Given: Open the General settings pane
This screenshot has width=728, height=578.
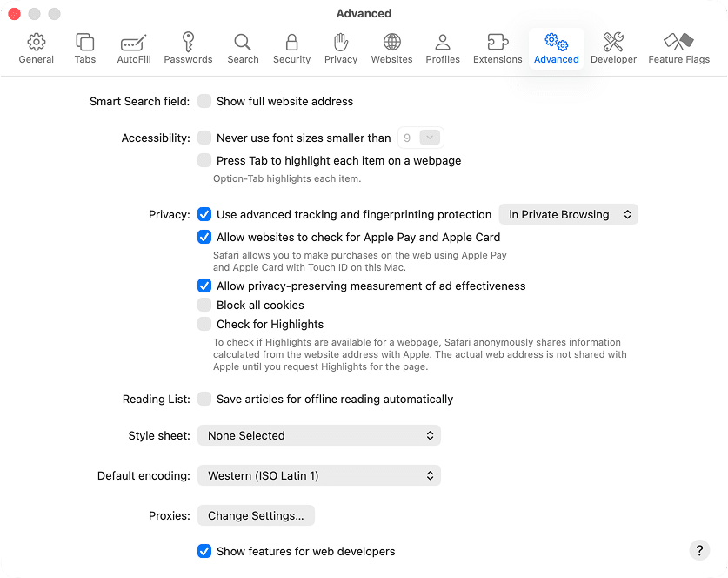Looking at the screenshot, I should (x=36, y=49).
